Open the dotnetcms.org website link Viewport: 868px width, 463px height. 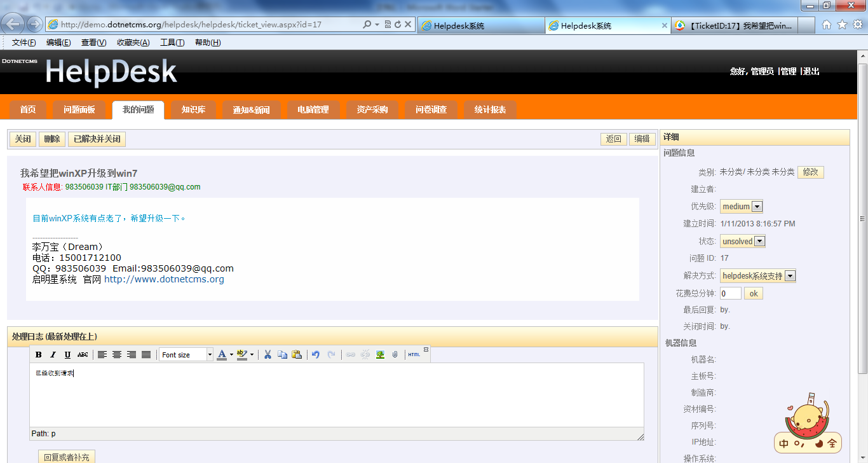click(x=164, y=279)
